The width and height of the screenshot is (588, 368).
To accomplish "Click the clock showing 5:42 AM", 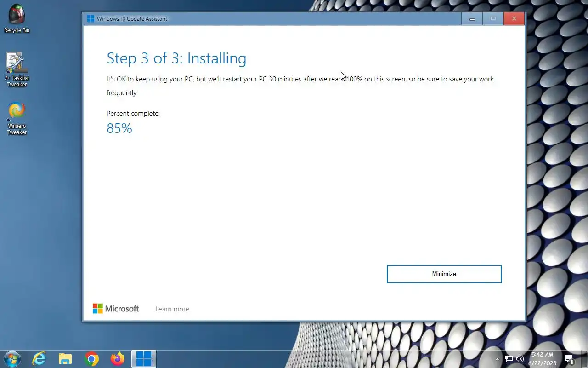I will [542, 359].
